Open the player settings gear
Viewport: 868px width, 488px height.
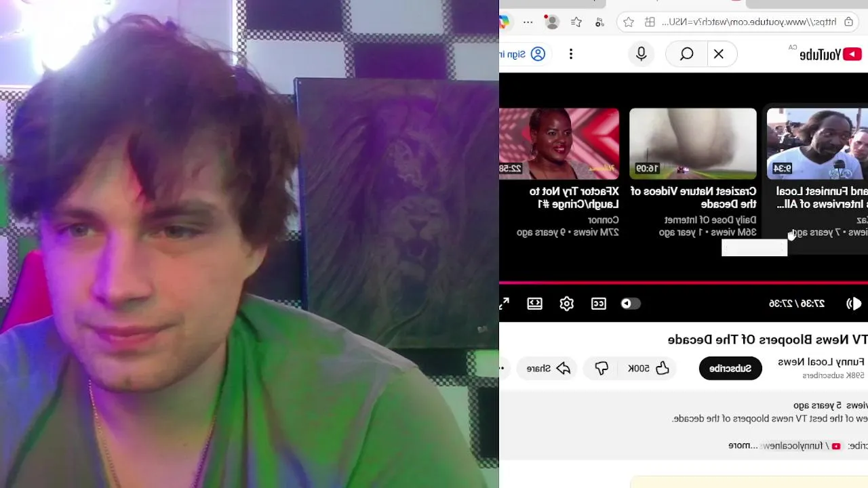pos(567,304)
